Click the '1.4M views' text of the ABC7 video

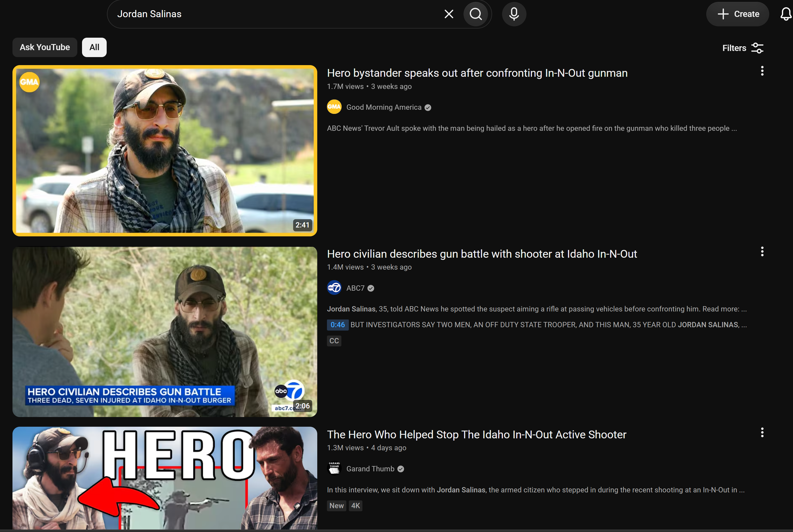pos(345,267)
